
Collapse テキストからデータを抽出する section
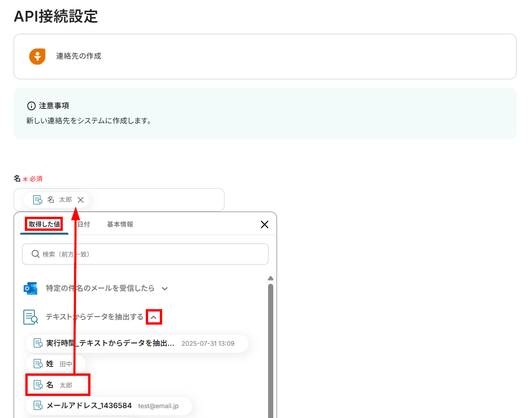coord(154,317)
